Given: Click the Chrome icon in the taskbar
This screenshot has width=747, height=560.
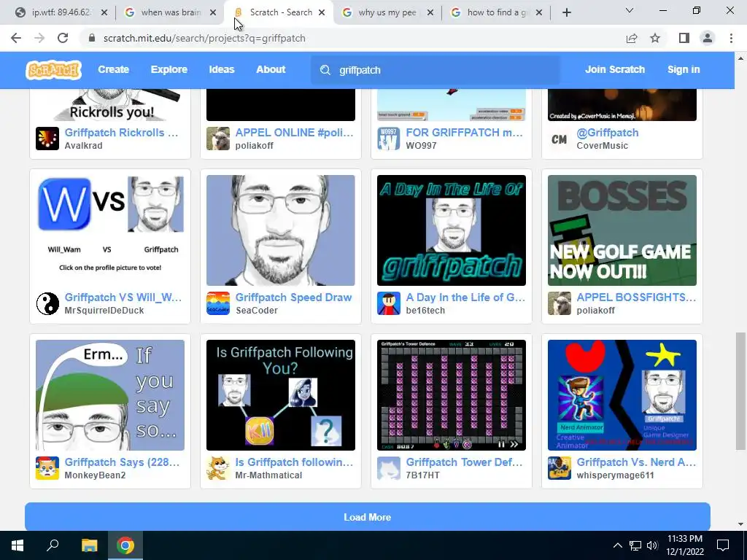Looking at the screenshot, I should click(x=125, y=545).
